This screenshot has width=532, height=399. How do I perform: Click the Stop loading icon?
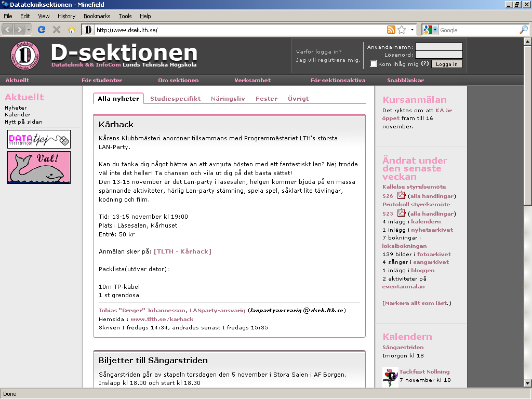pyautogui.click(x=57, y=30)
